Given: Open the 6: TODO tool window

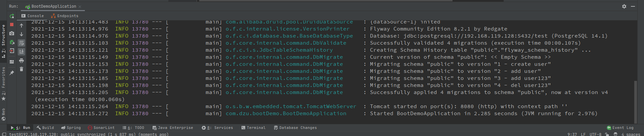Looking at the screenshot, I should point(133,128).
